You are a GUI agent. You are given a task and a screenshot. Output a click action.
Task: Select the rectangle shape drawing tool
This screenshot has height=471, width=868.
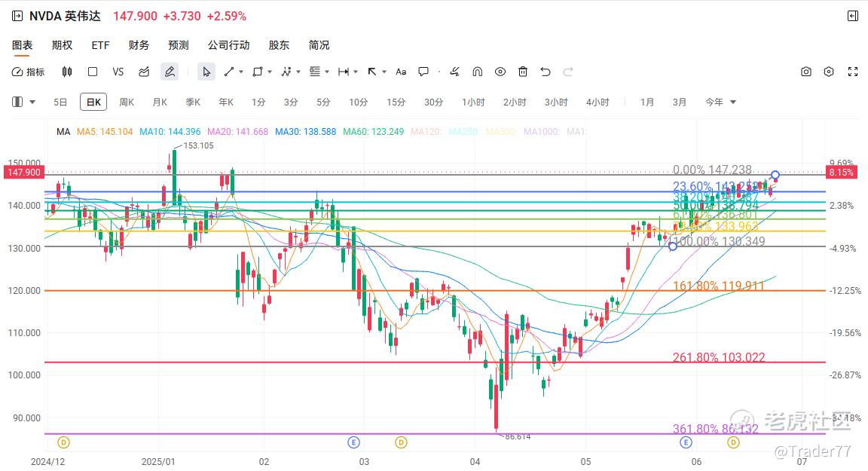coord(258,72)
